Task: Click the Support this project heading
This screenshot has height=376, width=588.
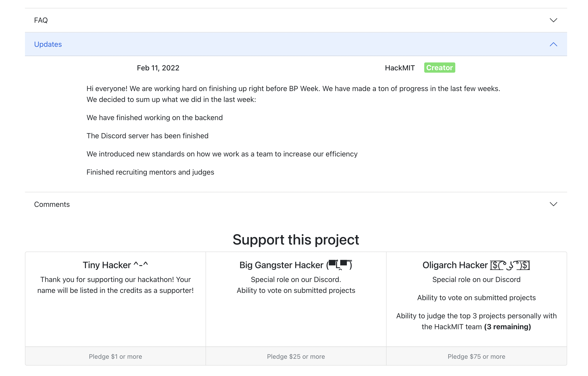Action: (x=296, y=240)
